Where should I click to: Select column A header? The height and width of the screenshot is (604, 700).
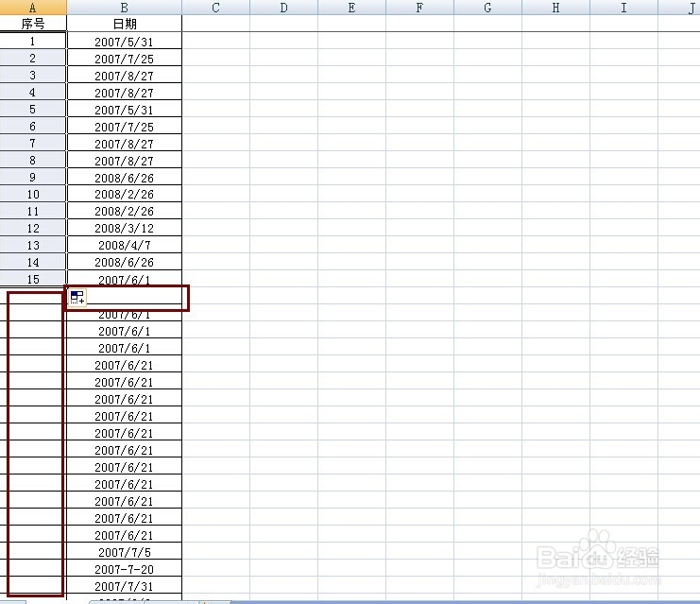coord(33,8)
